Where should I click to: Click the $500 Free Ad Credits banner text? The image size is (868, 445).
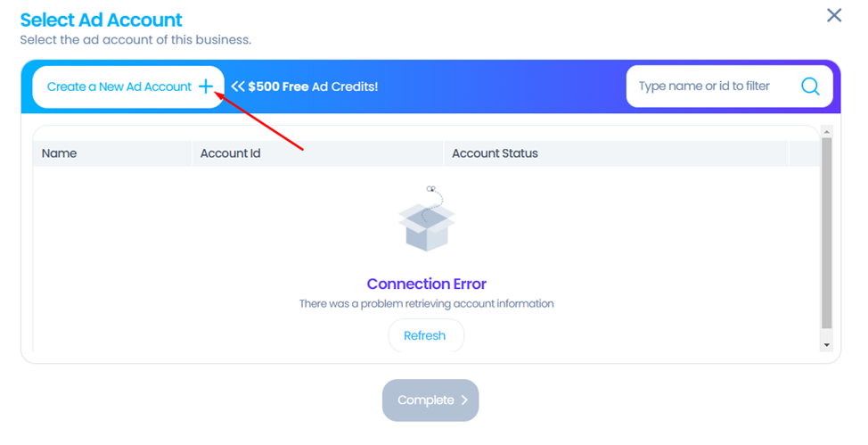click(x=313, y=87)
